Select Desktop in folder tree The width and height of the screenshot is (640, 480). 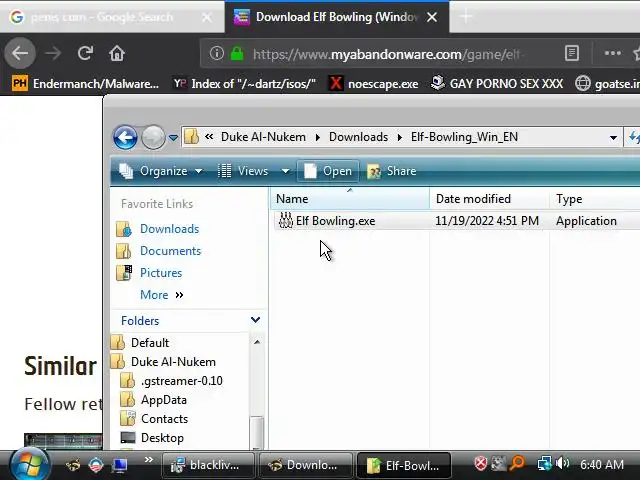coord(162,438)
